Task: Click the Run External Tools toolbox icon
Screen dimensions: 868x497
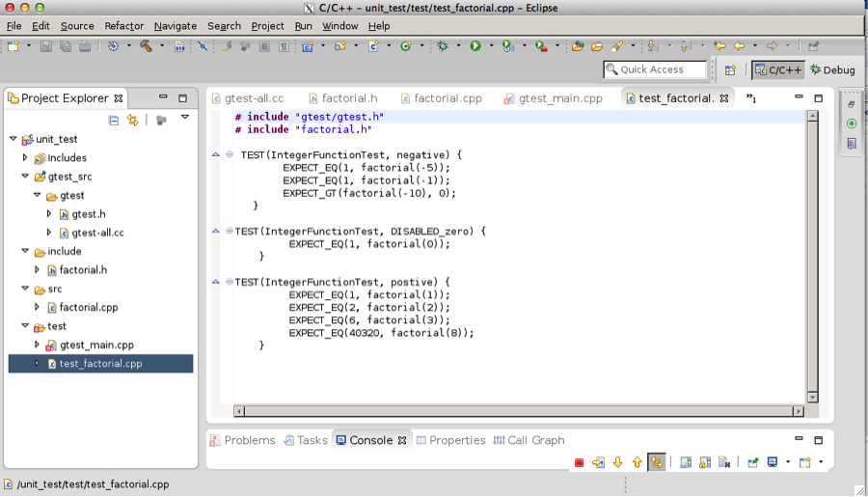Action: coord(541,46)
